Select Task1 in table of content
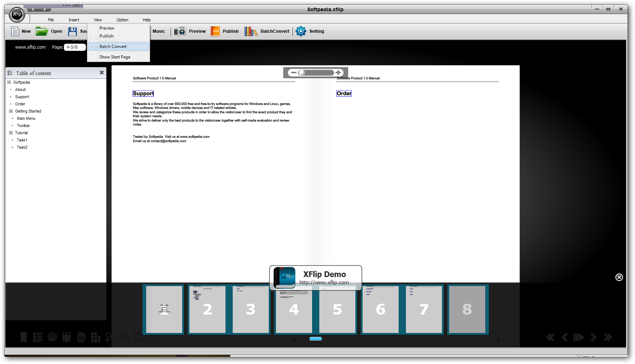This screenshot has width=635, height=364. point(22,140)
